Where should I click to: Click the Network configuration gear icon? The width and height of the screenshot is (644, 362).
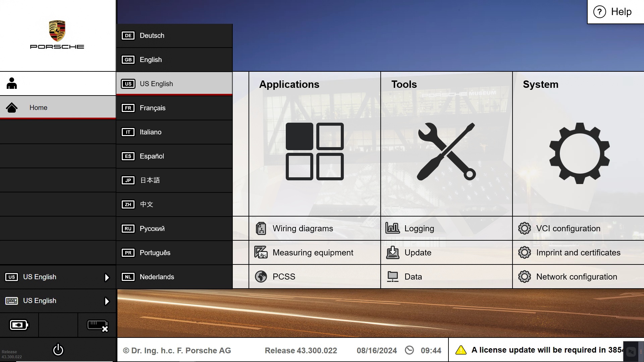pyautogui.click(x=525, y=277)
